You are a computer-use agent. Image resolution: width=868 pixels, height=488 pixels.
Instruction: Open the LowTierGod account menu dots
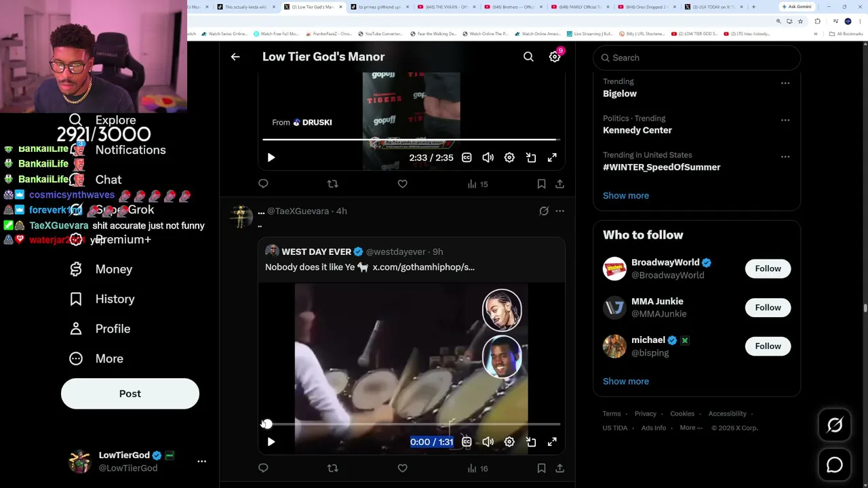click(x=201, y=461)
